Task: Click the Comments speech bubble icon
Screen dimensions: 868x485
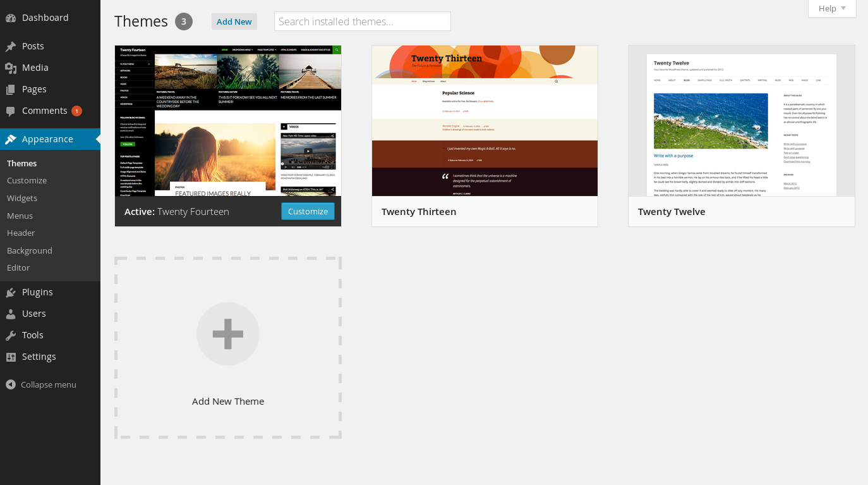Action: (x=11, y=111)
